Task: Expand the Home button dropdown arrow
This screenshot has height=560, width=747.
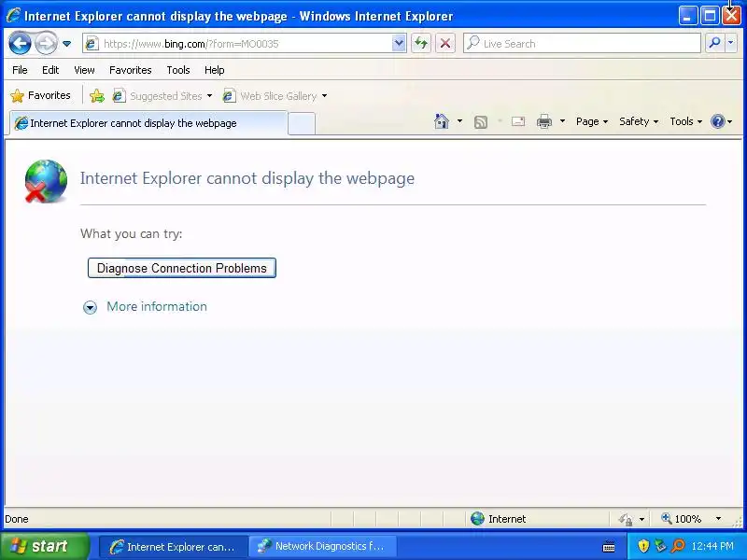Action: pyautogui.click(x=459, y=121)
